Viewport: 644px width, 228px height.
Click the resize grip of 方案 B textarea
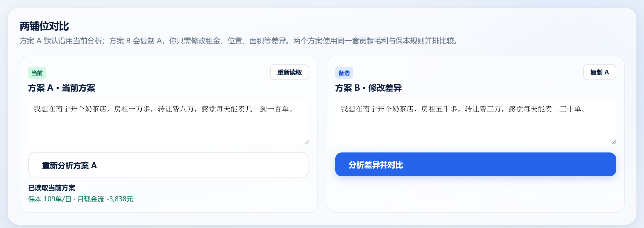614,142
